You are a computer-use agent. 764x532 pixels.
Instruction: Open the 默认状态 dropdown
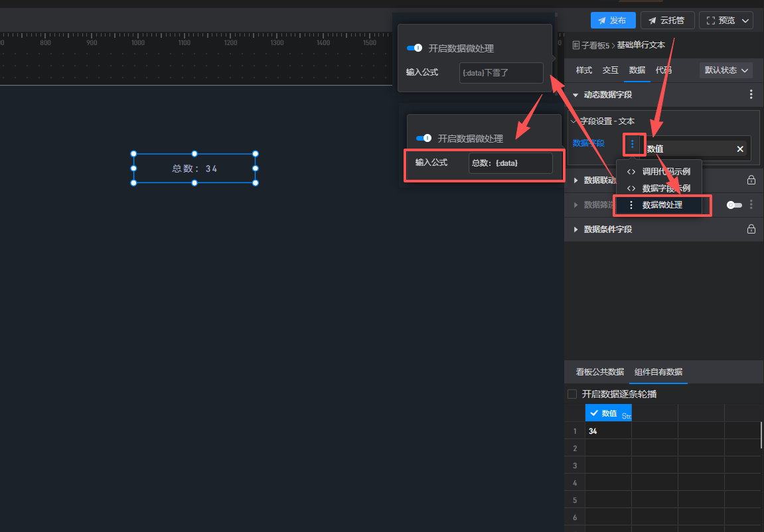point(726,70)
